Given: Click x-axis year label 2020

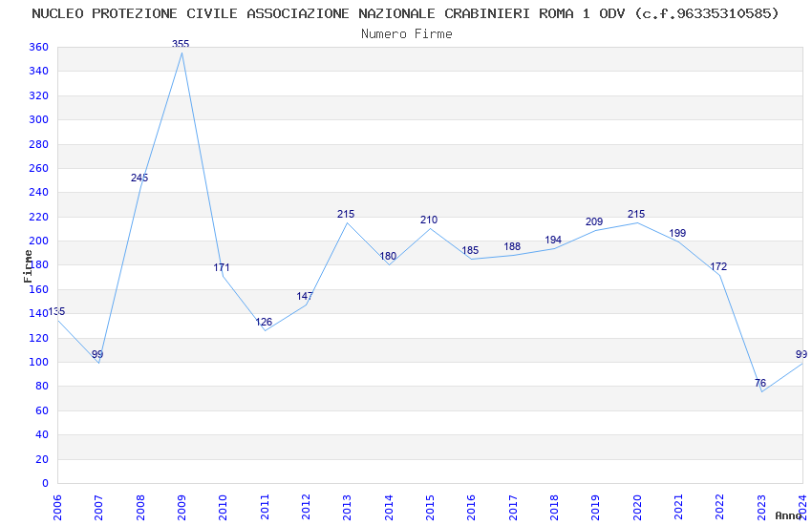Looking at the screenshot, I should click(637, 507).
